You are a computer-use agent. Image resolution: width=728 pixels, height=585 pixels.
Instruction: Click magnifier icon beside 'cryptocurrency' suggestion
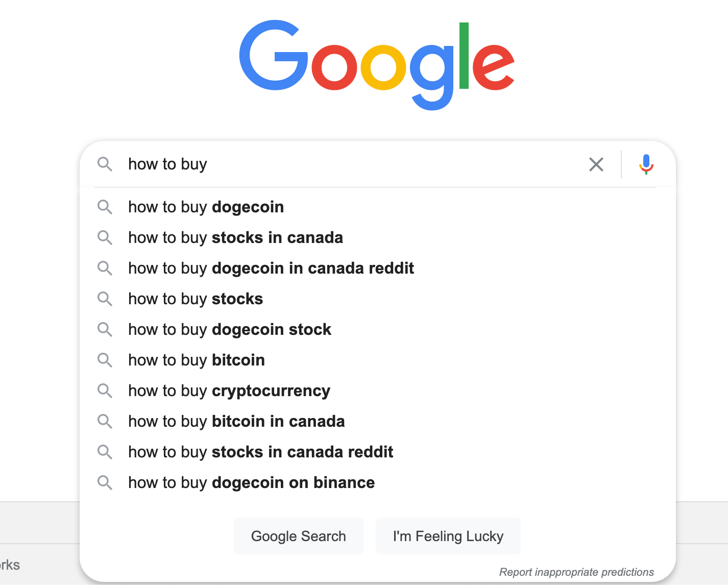(105, 391)
